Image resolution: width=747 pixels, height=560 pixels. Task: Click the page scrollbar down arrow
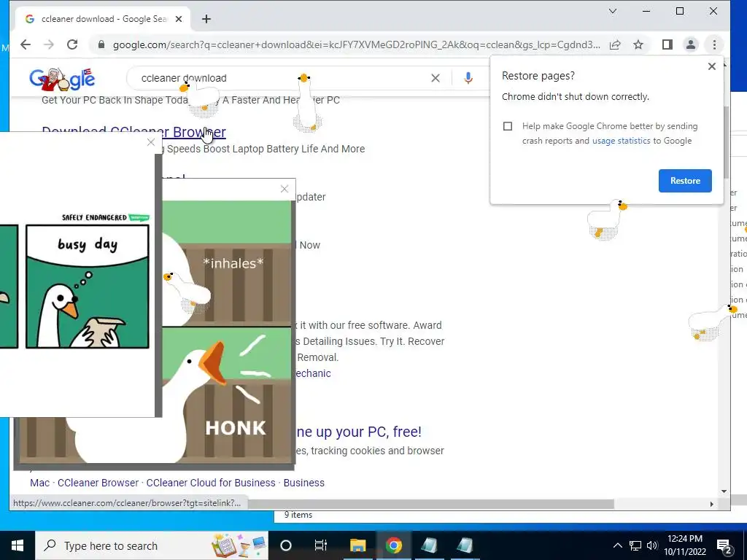tap(724, 491)
